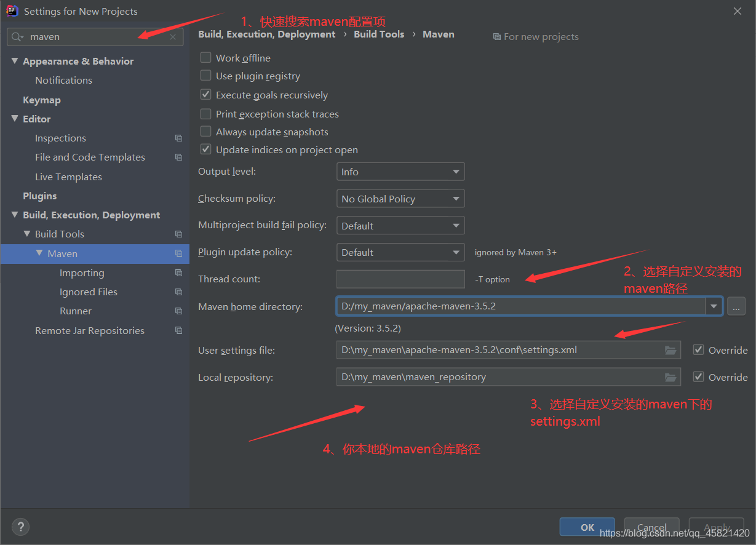
Task: Click project-level icon beside Importing
Action: [178, 273]
